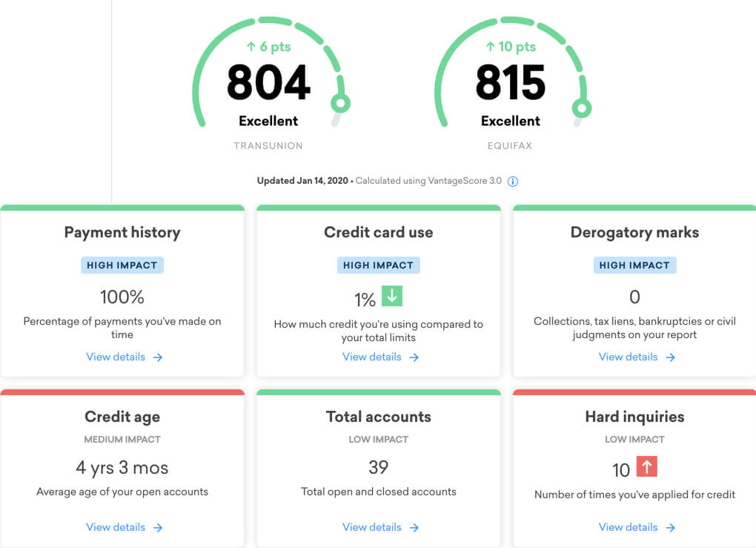Screen dimensions: 756x548
Task: Click the Payment history card title
Action: tap(122, 233)
